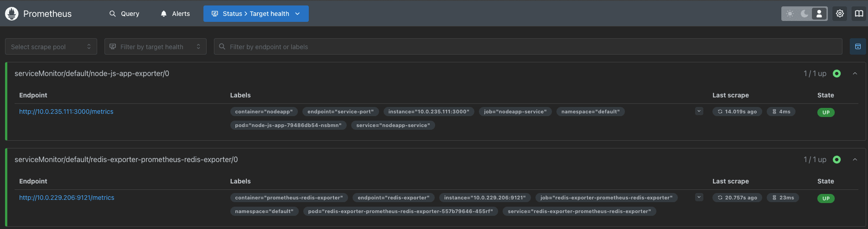Click container="nodeapp" label badge
Viewport: 868px width, 229px height.
pyautogui.click(x=264, y=112)
